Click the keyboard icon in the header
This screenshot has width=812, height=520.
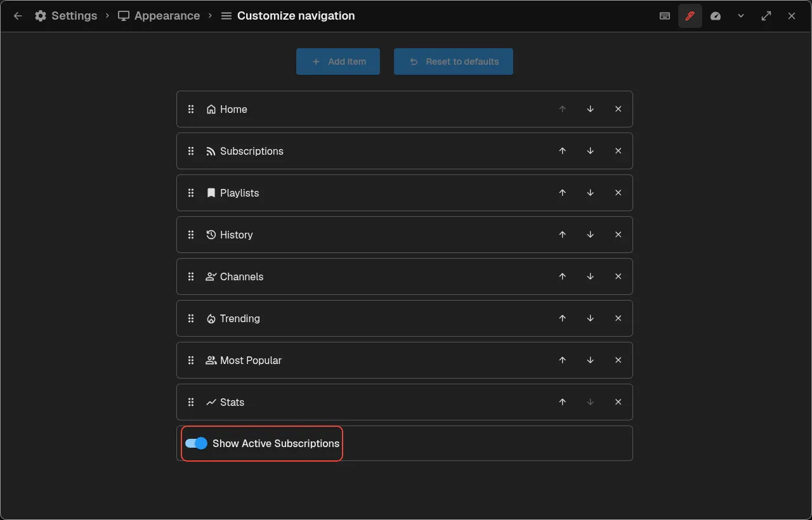point(665,16)
